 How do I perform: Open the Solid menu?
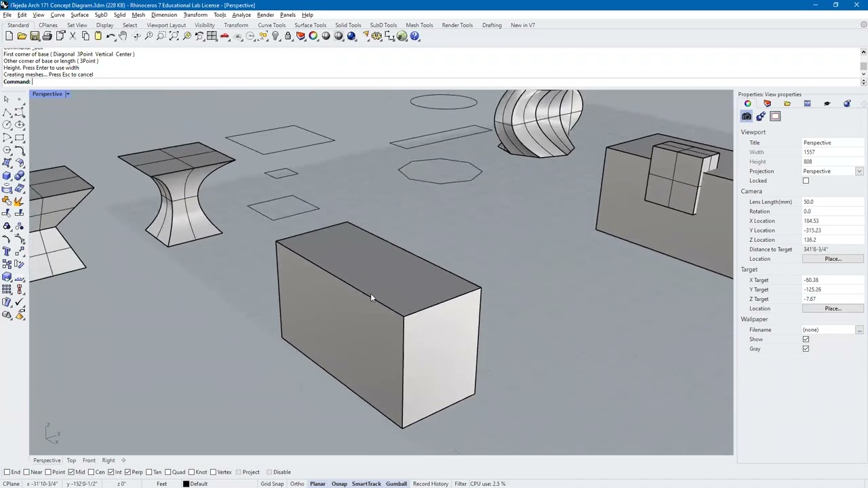click(119, 15)
